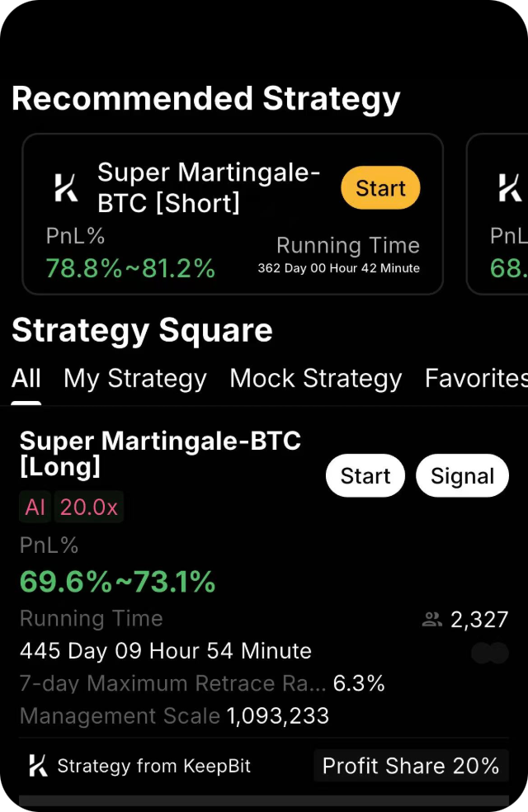This screenshot has height=812, width=528.
Task: Tap the Profit Share 20% badge
Action: (411, 765)
